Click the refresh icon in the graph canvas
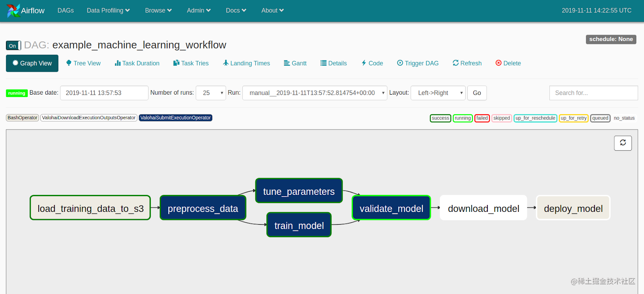Screen dimensions: 644x294 tap(623, 143)
